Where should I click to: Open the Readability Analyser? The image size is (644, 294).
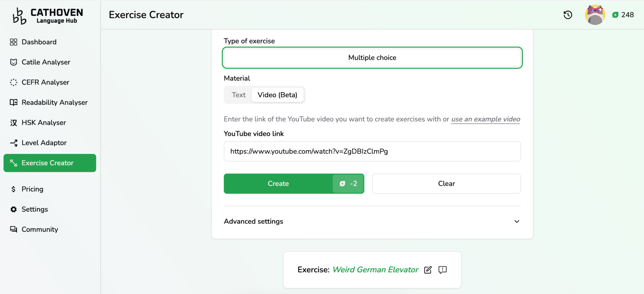coord(54,102)
